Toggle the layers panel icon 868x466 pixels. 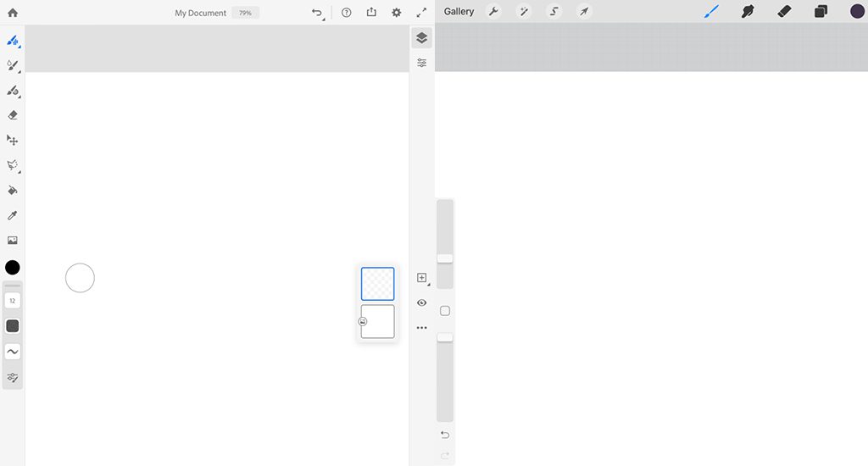[422, 37]
